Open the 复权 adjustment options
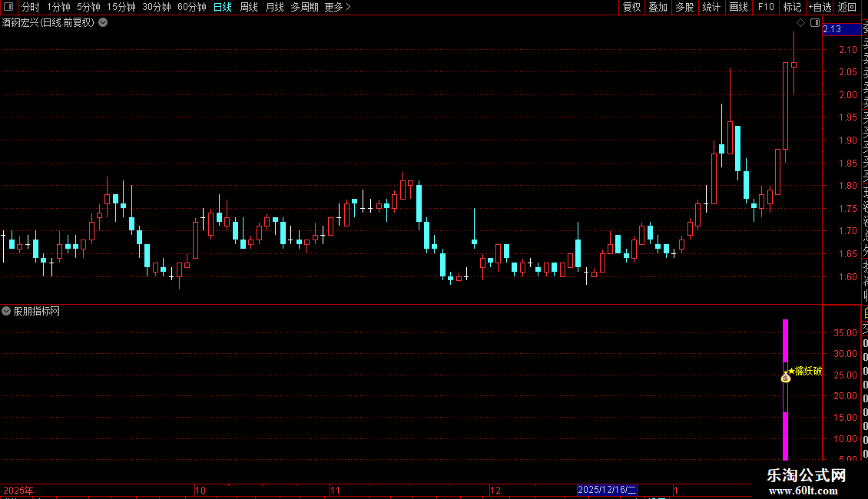 point(631,7)
